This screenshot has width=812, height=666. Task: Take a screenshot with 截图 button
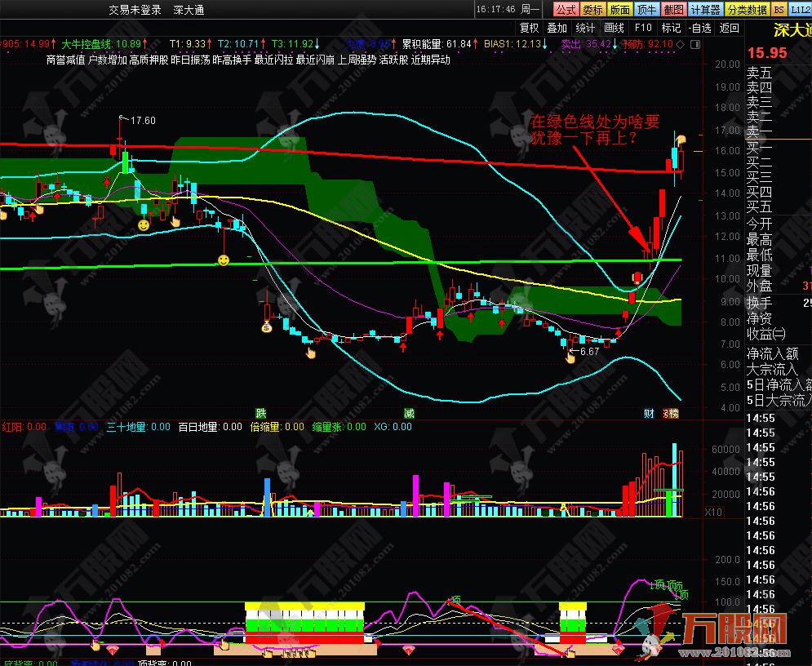coord(674,9)
